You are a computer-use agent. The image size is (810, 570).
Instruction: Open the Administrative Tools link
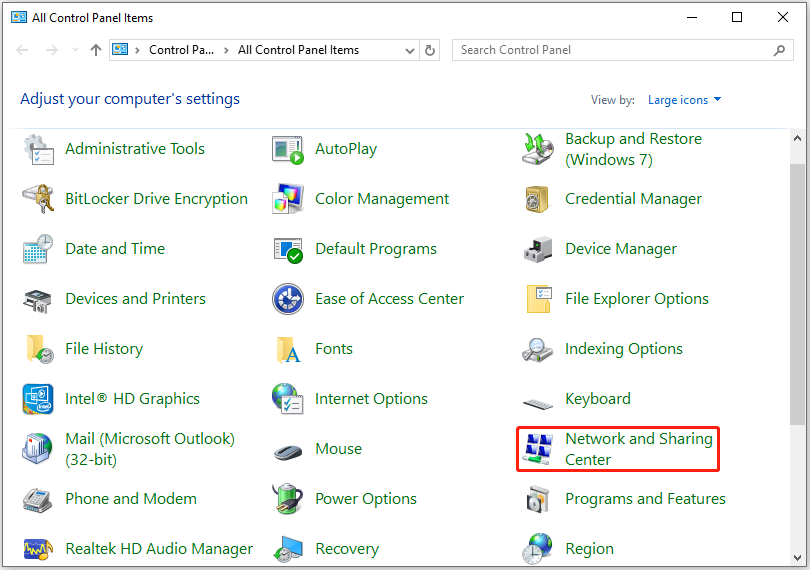[135, 149]
